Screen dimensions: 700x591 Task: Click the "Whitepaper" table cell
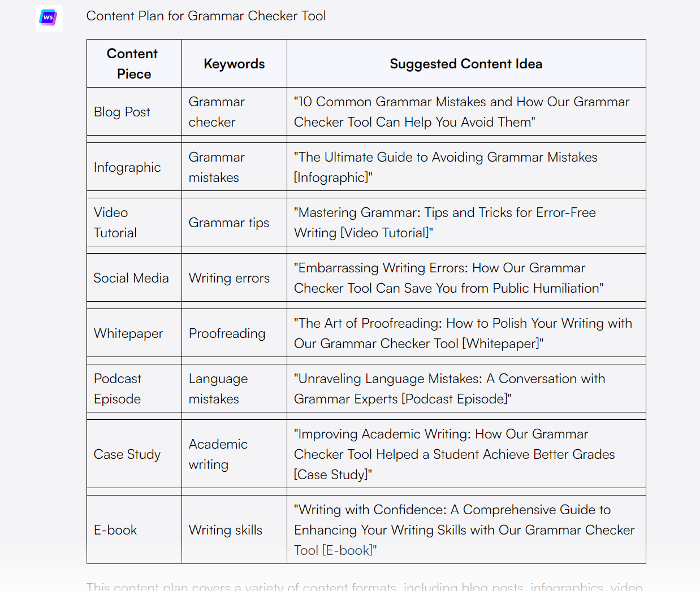pos(128,333)
